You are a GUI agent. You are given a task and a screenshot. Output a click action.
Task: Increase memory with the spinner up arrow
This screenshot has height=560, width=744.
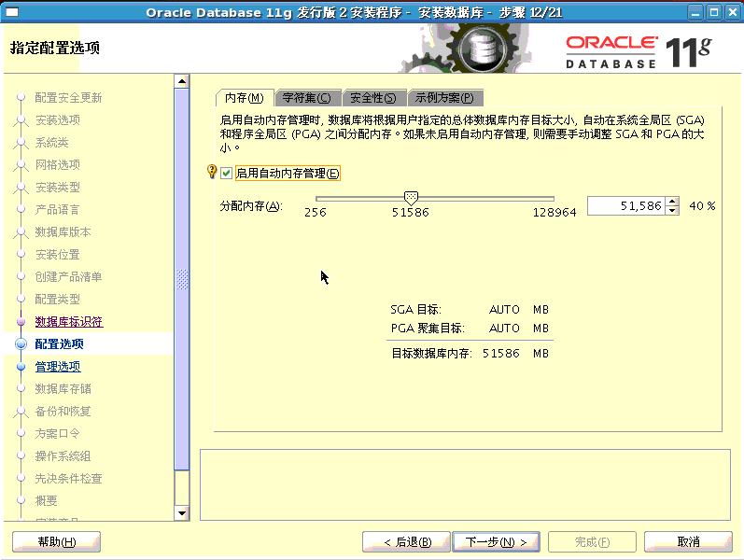tap(672, 202)
